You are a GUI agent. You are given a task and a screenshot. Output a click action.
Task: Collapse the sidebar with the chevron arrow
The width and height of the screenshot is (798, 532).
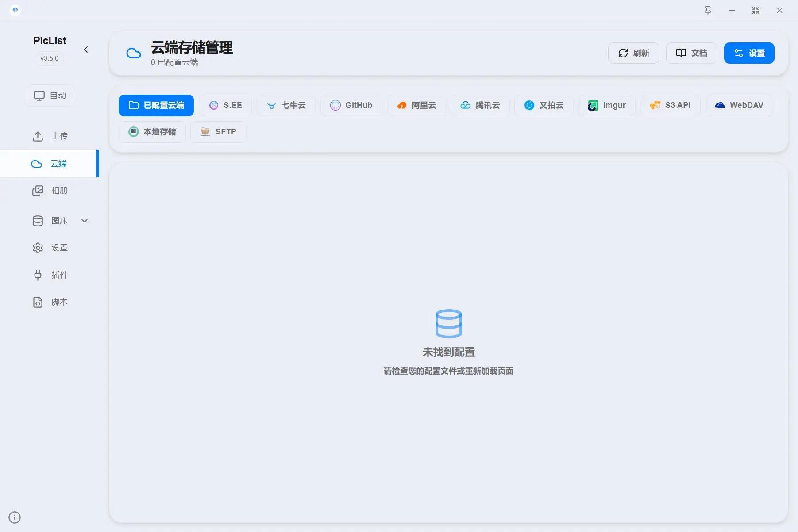86,50
